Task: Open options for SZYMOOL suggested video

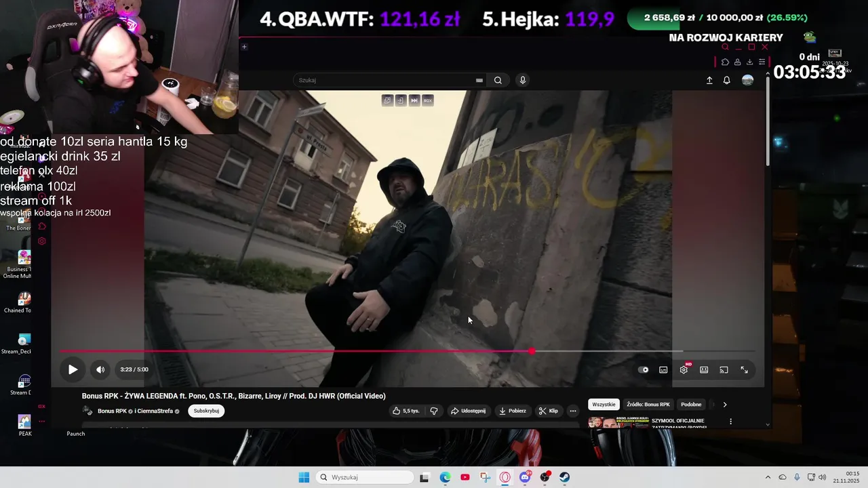Action: [x=730, y=422]
